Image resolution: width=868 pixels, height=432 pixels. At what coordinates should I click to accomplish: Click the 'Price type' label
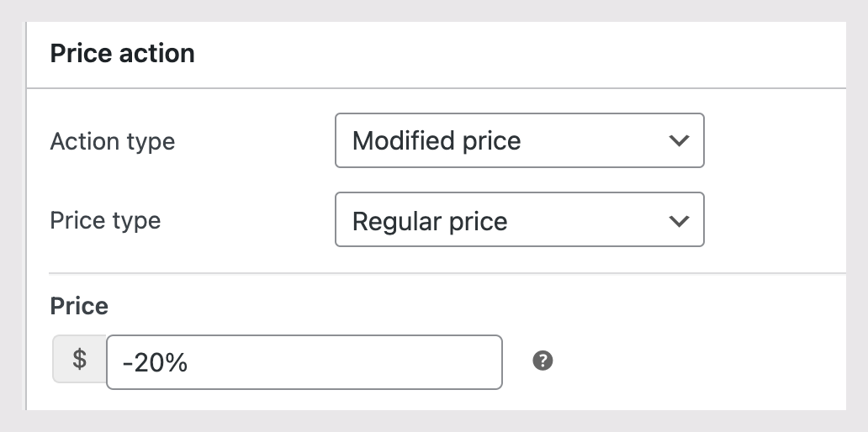click(105, 221)
